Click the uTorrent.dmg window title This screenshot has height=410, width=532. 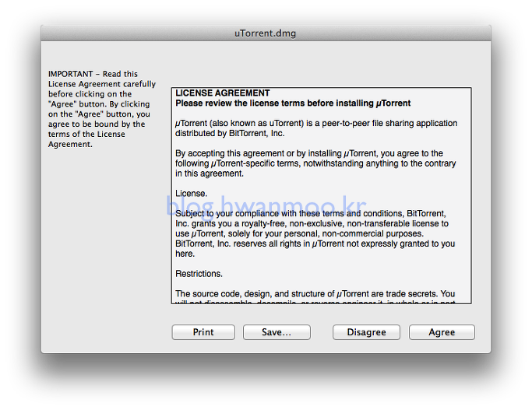pos(266,33)
